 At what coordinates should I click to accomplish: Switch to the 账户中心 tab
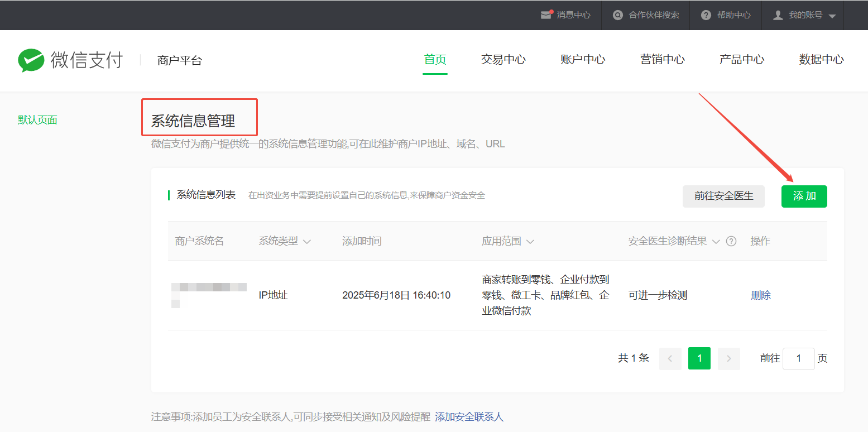coord(583,59)
